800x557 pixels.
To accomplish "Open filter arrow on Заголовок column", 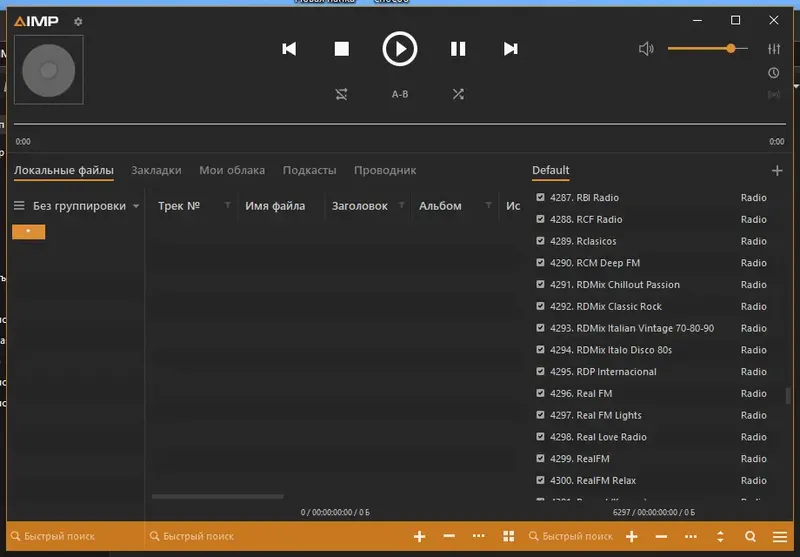I will 402,205.
